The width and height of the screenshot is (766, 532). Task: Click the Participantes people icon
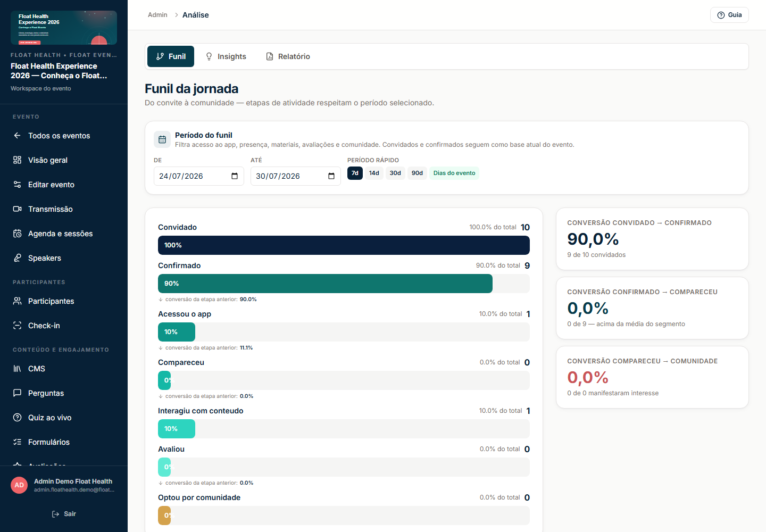pyautogui.click(x=17, y=301)
